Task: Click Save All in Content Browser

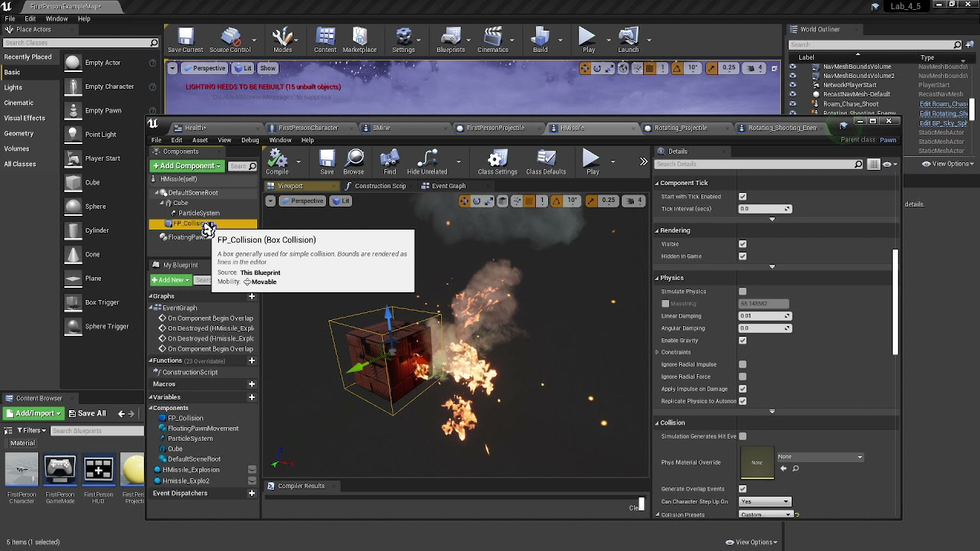Action: tap(87, 413)
